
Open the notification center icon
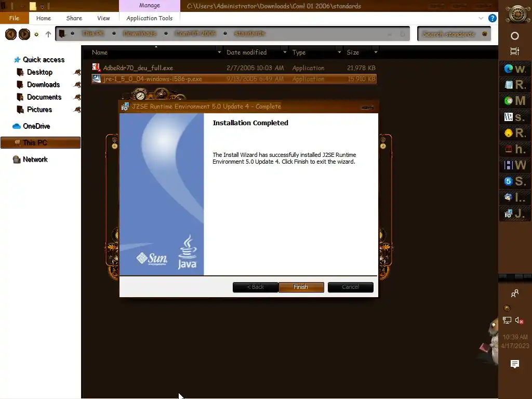click(515, 364)
